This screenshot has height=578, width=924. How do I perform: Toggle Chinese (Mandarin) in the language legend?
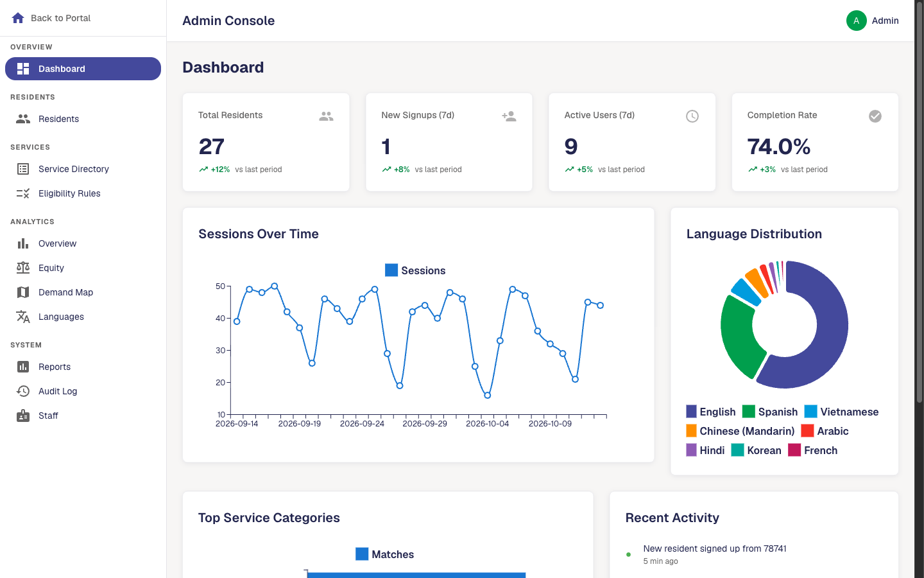click(x=740, y=431)
